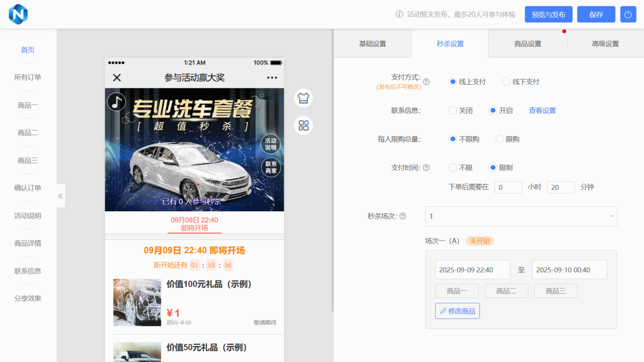The image size is (644, 362).
Task: Collapse the left sidebar with double-chevron
Action: point(60,196)
